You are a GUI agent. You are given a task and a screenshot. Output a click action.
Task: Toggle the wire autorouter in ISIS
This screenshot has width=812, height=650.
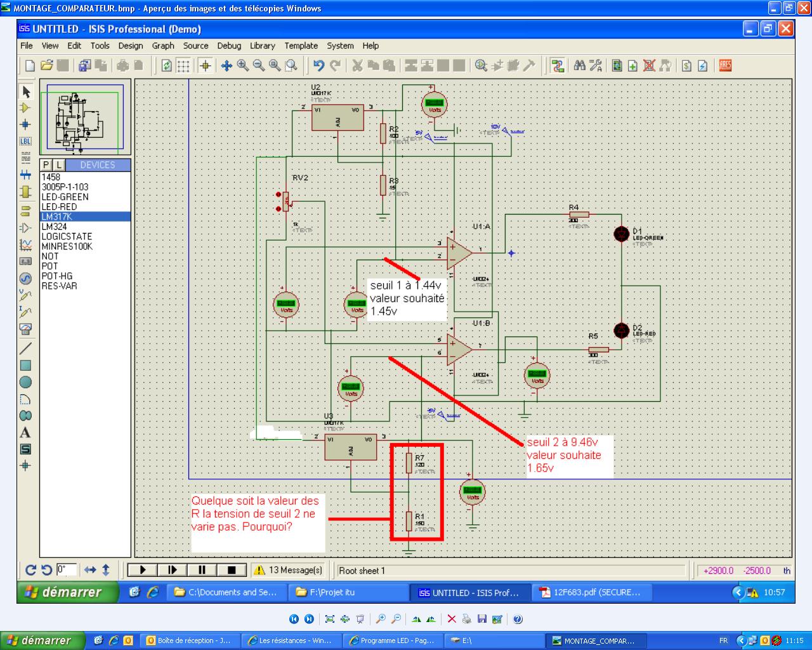(558, 65)
